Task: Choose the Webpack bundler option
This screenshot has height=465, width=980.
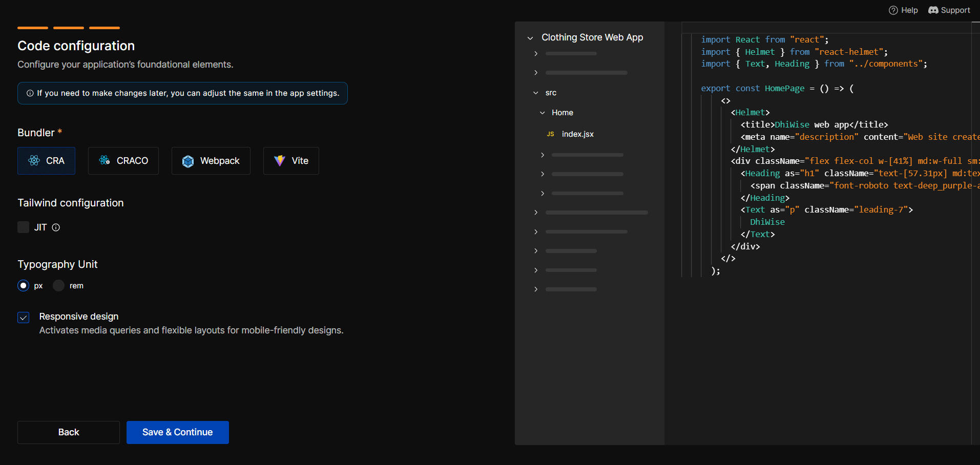Action: tap(211, 161)
